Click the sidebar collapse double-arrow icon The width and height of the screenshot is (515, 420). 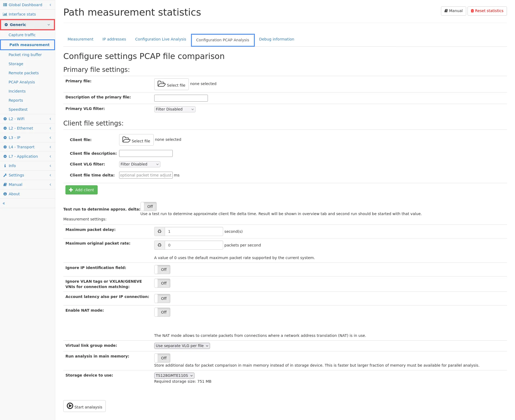coord(4,203)
